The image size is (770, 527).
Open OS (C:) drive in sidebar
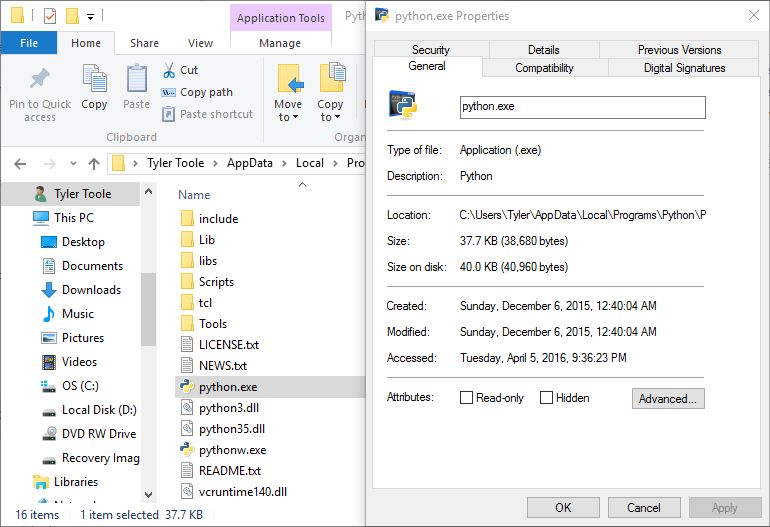click(x=80, y=386)
